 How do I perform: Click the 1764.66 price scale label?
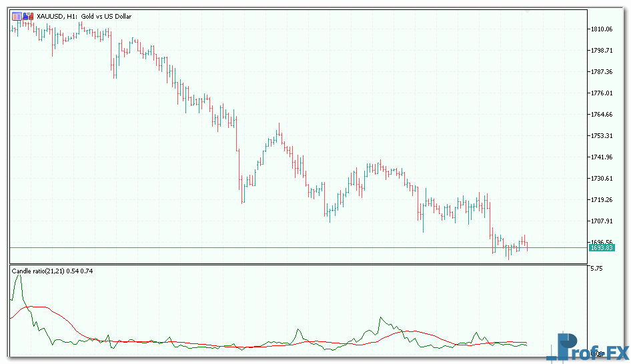point(601,115)
